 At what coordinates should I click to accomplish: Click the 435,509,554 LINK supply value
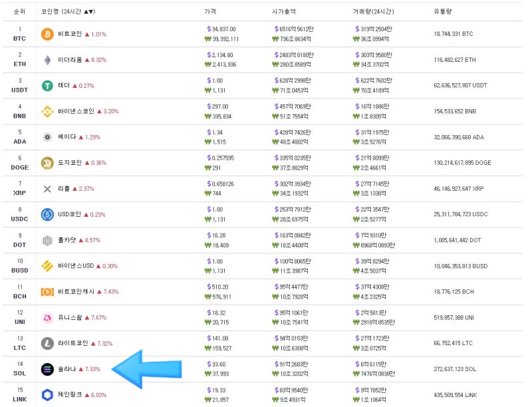click(x=456, y=395)
